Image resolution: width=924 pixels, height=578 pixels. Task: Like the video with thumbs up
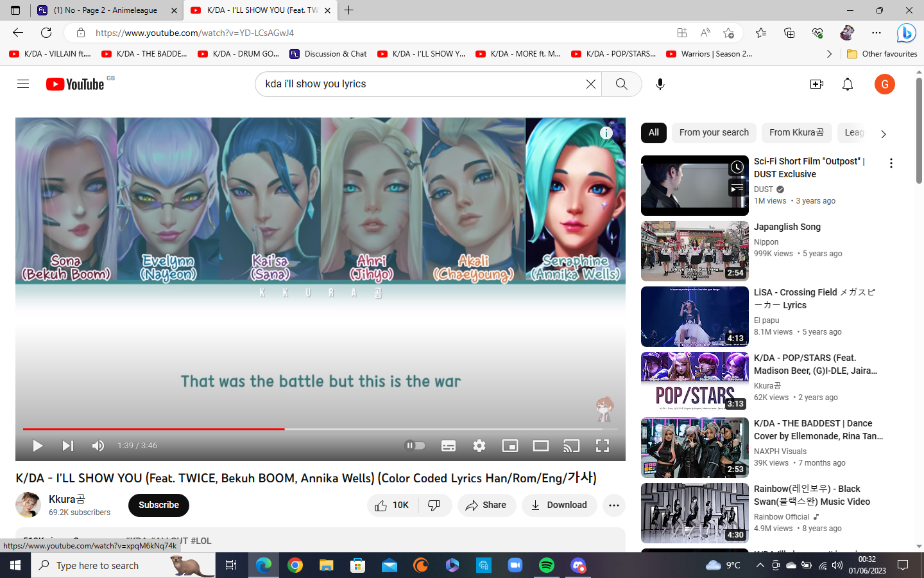(392, 505)
